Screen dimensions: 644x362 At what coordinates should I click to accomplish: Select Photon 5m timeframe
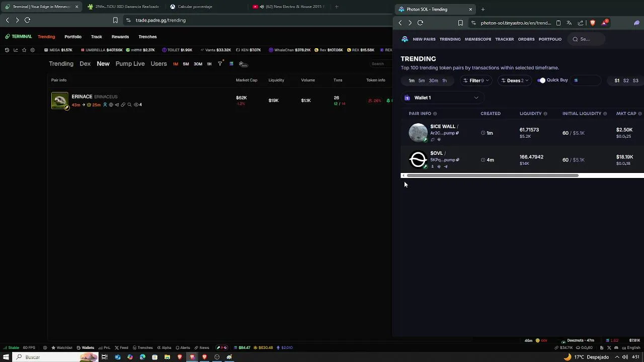(x=422, y=80)
